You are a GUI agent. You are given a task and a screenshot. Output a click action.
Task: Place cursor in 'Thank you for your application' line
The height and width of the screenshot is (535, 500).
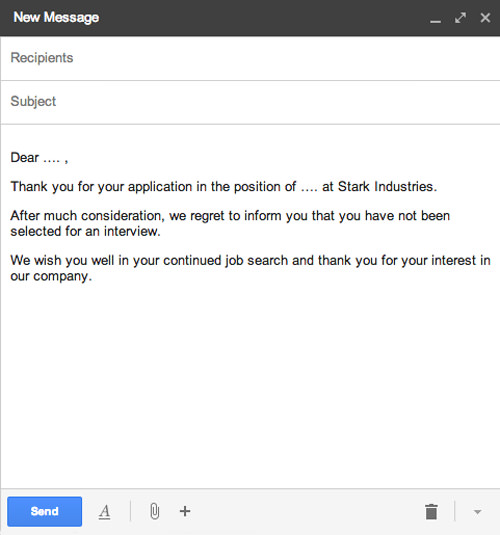tap(224, 187)
